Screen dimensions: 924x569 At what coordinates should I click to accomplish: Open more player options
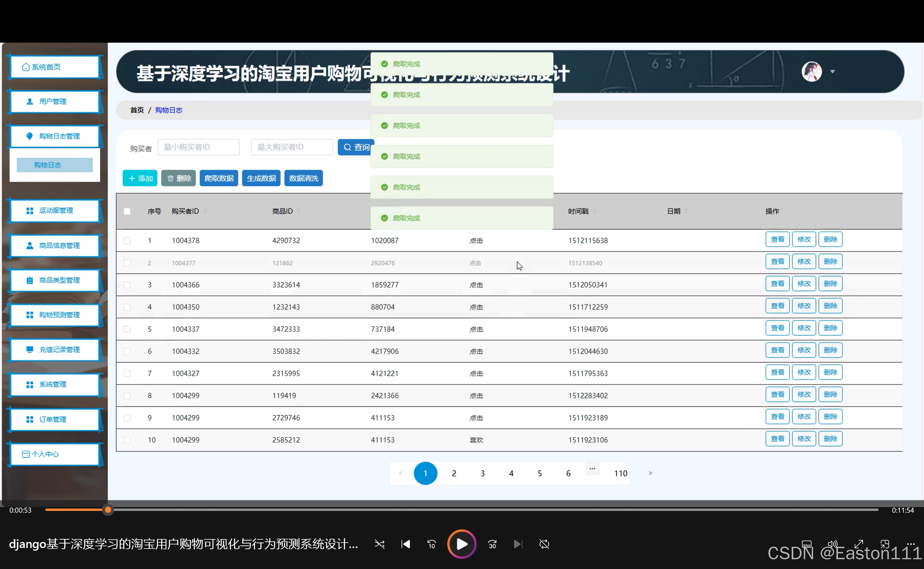[x=911, y=544]
